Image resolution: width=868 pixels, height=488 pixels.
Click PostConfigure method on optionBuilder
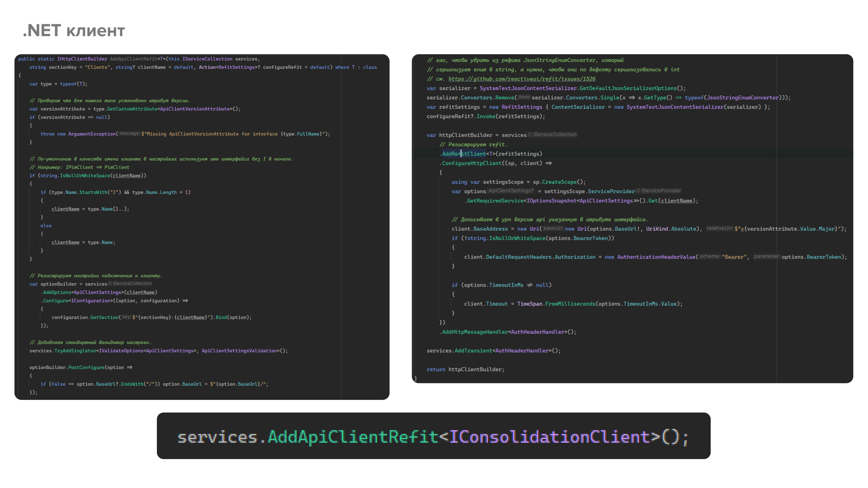tap(86, 367)
